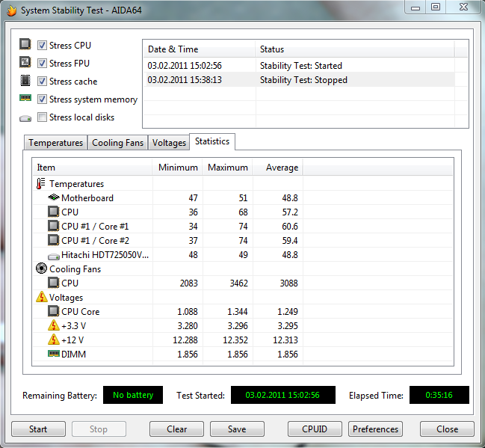Uncheck the Stress FPU checkbox
The width and height of the screenshot is (485, 448).
(x=42, y=64)
